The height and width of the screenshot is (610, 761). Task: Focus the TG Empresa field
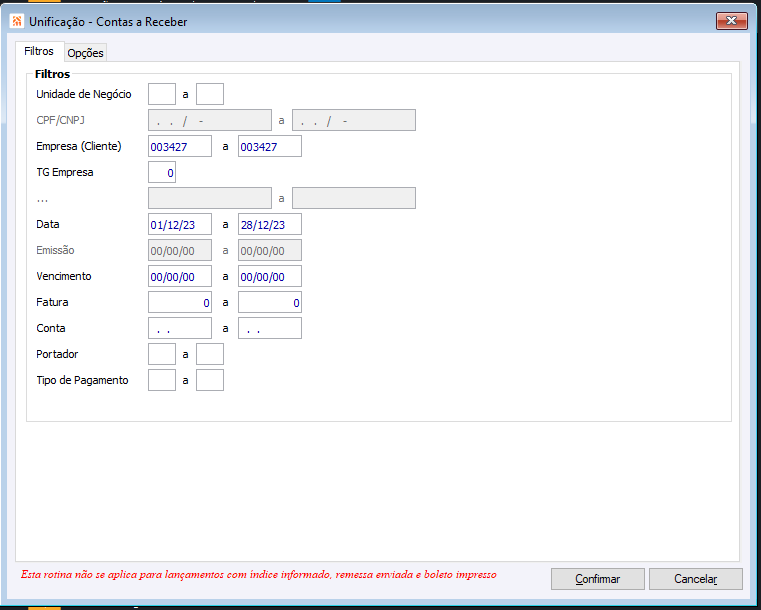tap(162, 172)
